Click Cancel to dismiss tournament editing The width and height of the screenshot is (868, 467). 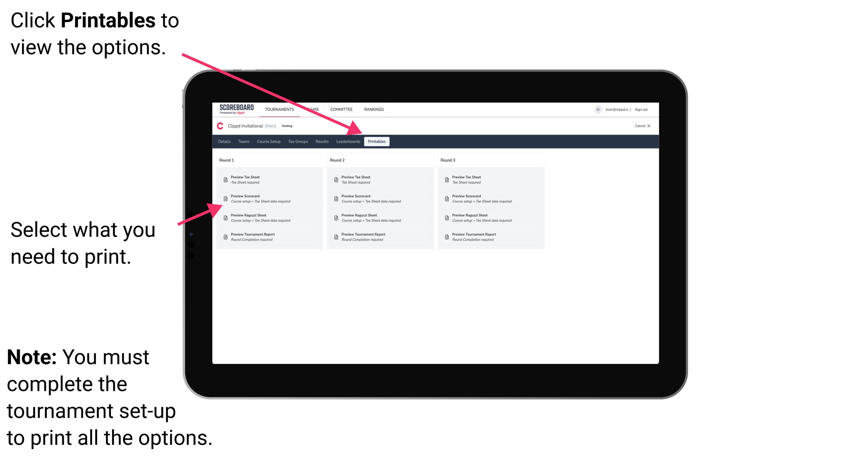(x=643, y=126)
